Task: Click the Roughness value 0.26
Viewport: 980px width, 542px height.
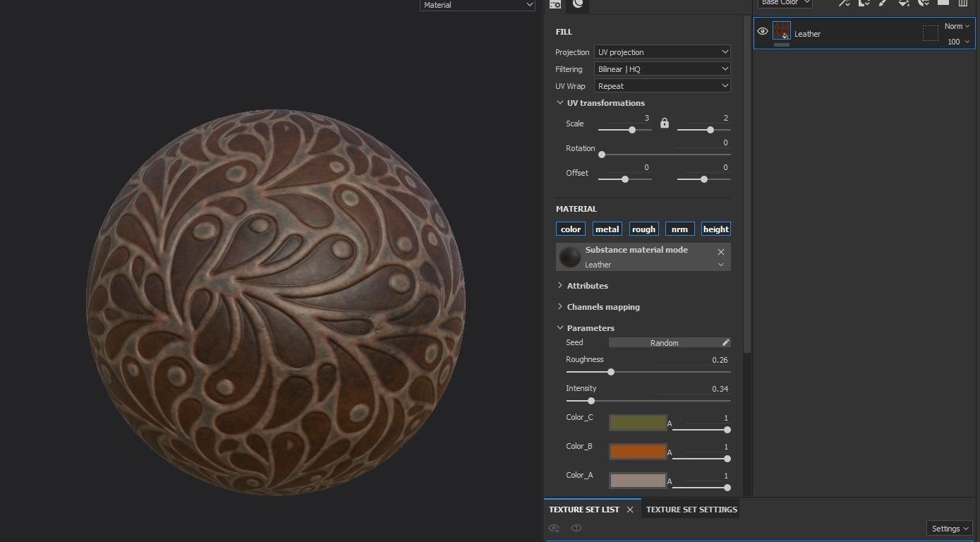Action: [720, 360]
